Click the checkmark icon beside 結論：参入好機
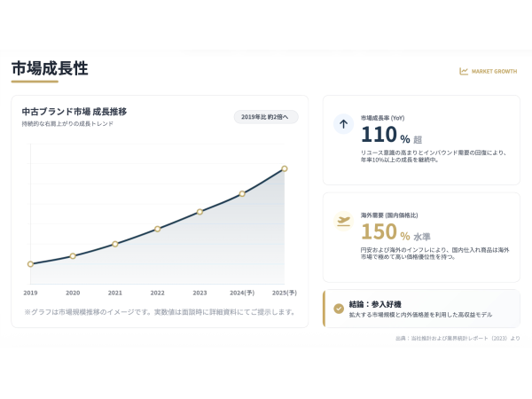The height and width of the screenshot is (399, 532). pos(339,309)
